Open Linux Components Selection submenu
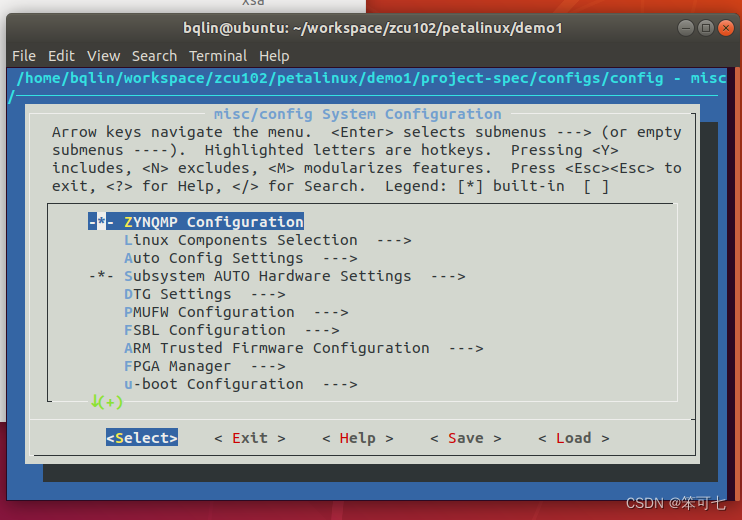Viewport: 742px width, 520px height. tap(267, 240)
